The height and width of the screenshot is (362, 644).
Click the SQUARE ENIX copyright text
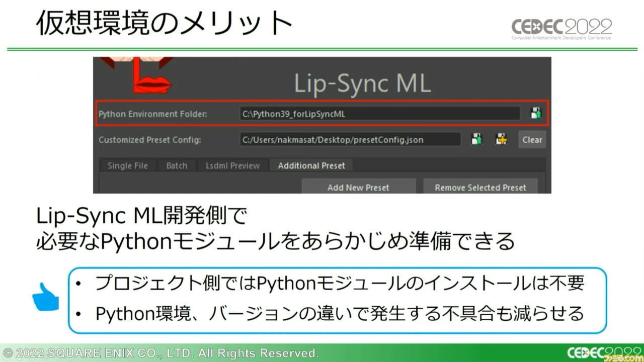[x=161, y=353]
